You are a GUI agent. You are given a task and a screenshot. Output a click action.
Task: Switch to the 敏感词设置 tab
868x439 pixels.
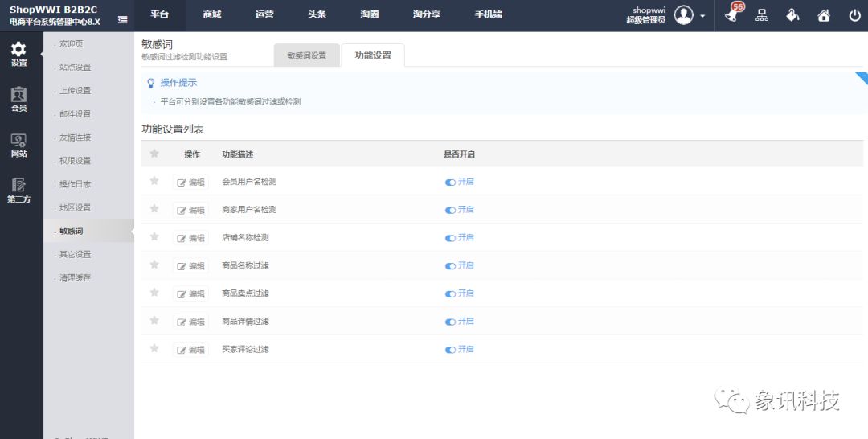pyautogui.click(x=307, y=55)
